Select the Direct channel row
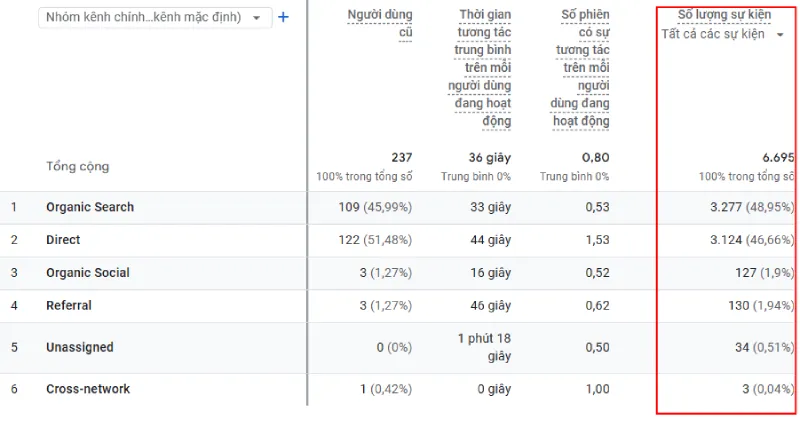Image resolution: width=800 pixels, height=427 pixels. (63, 240)
